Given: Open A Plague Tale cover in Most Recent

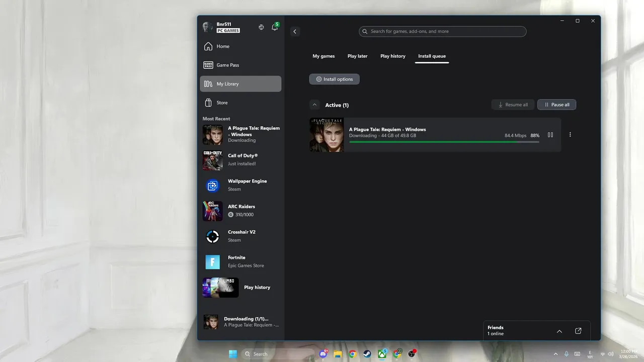Looking at the screenshot, I should pyautogui.click(x=212, y=134).
